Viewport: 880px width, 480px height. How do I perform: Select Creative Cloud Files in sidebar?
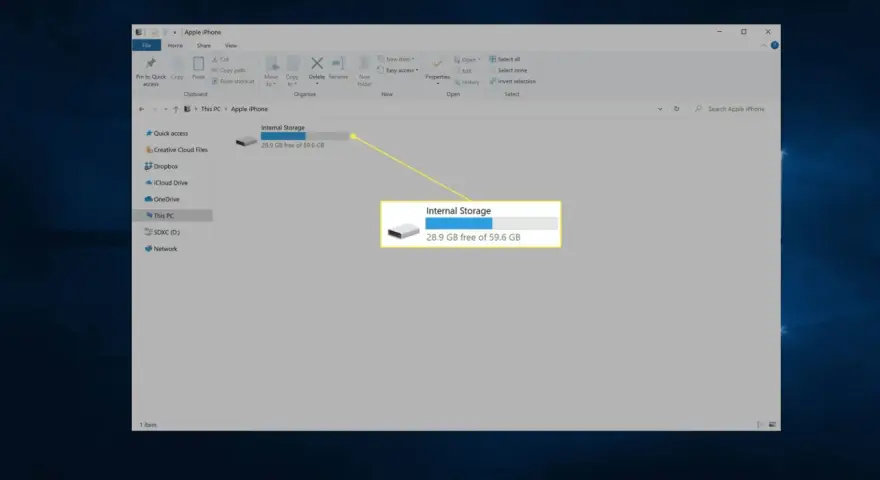[x=176, y=150]
